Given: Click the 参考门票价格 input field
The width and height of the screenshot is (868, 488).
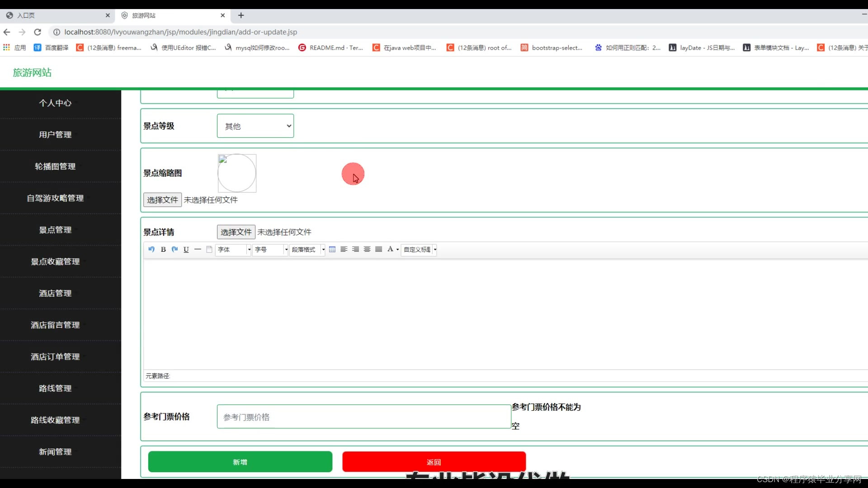Looking at the screenshot, I should [x=364, y=417].
